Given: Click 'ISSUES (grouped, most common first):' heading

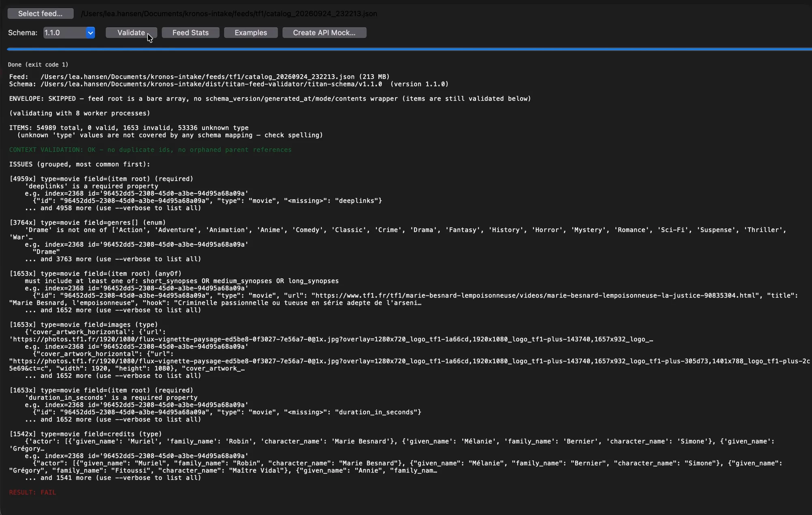Looking at the screenshot, I should pos(80,164).
